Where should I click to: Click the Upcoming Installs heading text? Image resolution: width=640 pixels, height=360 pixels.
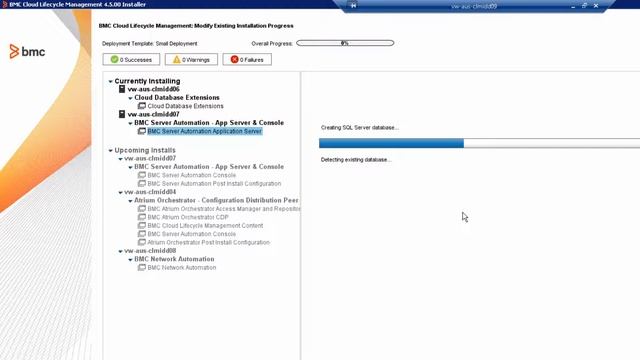tap(145, 150)
